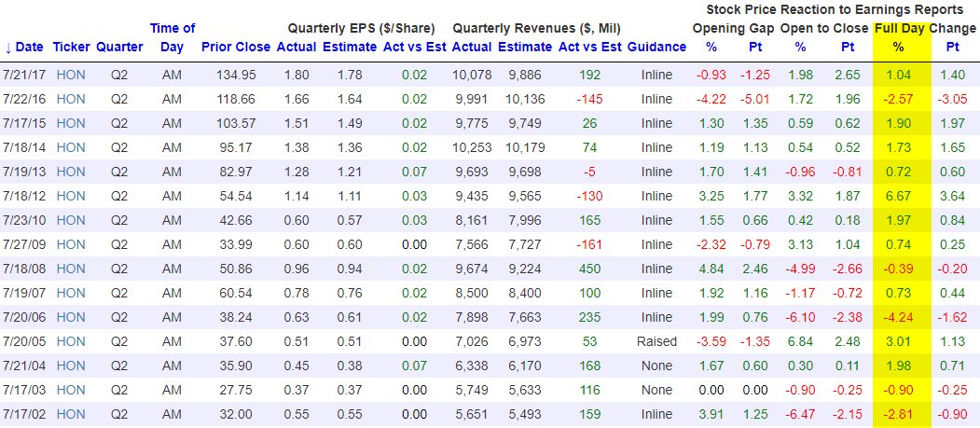
Task: Sort by Full Day Change Pt header
Action: pyautogui.click(x=953, y=47)
